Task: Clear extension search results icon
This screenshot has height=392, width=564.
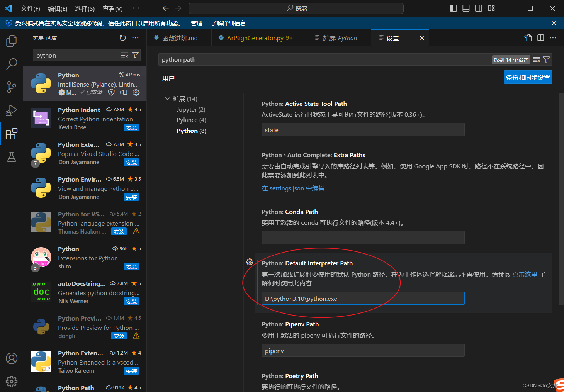Action: [x=124, y=55]
